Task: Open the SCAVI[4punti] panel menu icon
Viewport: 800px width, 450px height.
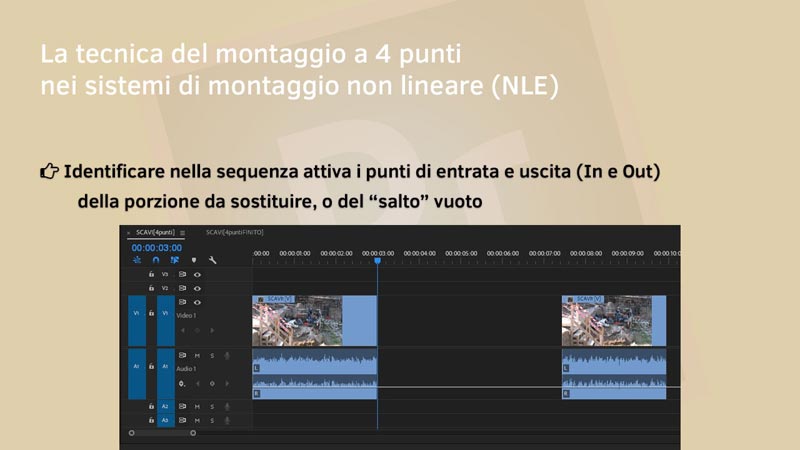Action: [x=182, y=233]
